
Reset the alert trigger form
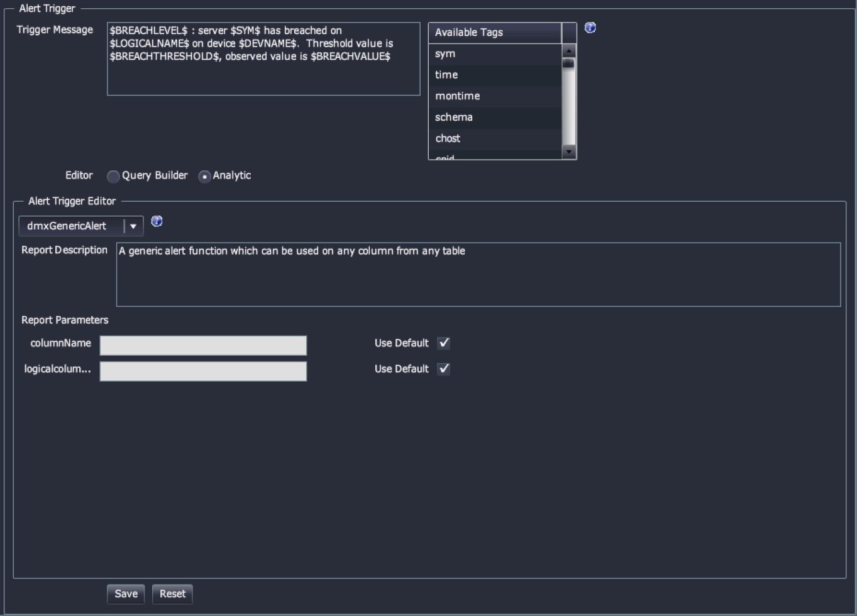tap(172, 594)
